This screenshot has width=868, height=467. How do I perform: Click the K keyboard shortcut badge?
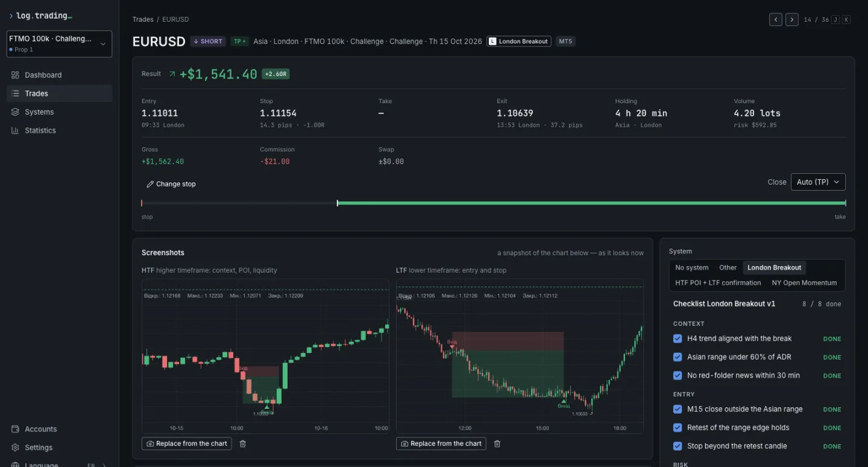click(846, 20)
